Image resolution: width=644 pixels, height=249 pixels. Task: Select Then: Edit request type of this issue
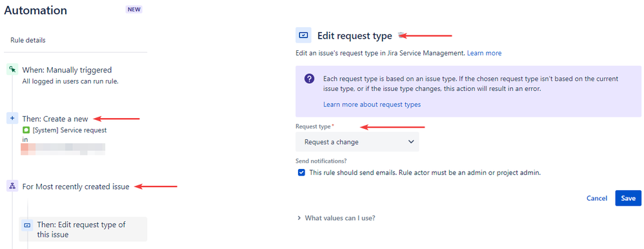pyautogui.click(x=83, y=230)
